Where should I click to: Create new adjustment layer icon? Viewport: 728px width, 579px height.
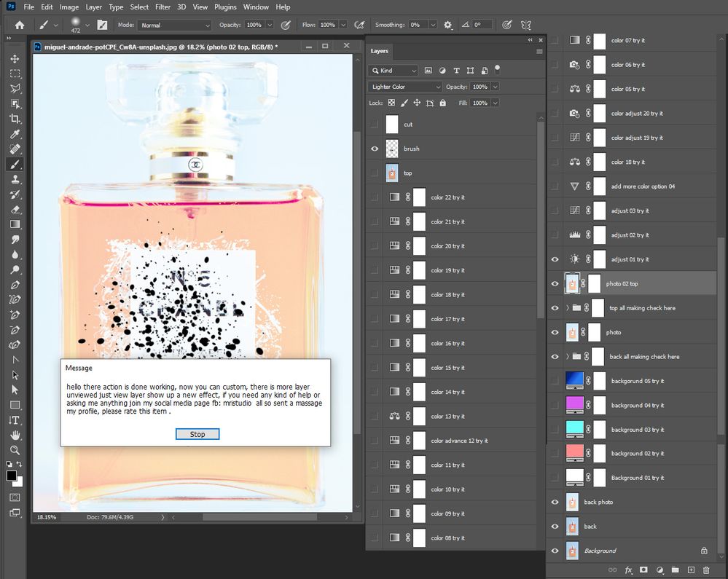pyautogui.click(x=659, y=570)
